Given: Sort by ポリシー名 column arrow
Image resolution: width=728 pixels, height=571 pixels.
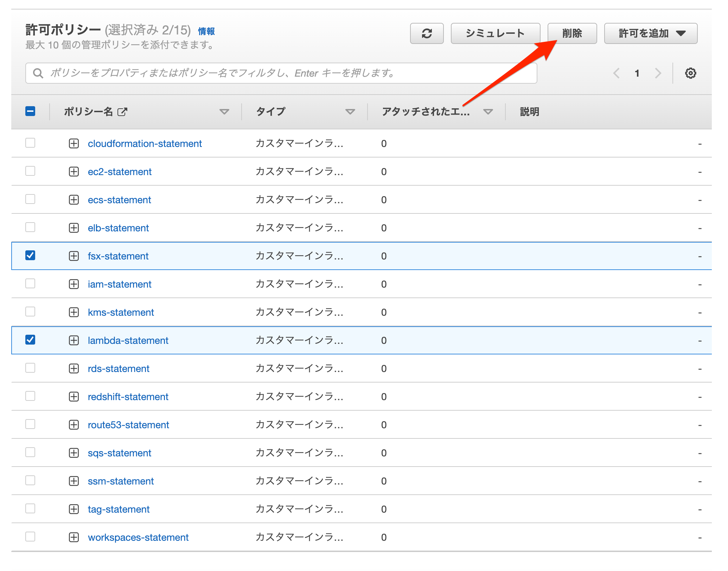Looking at the screenshot, I should 224,112.
